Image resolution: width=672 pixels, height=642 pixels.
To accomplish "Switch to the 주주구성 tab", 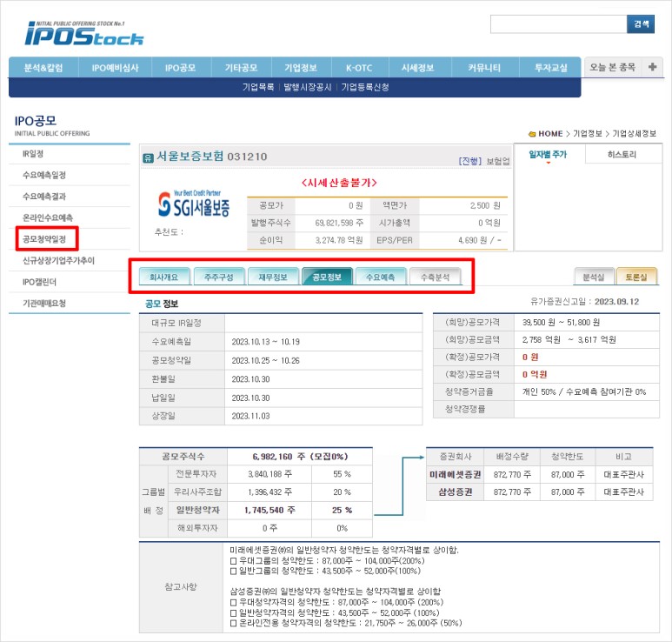I will pos(218,277).
